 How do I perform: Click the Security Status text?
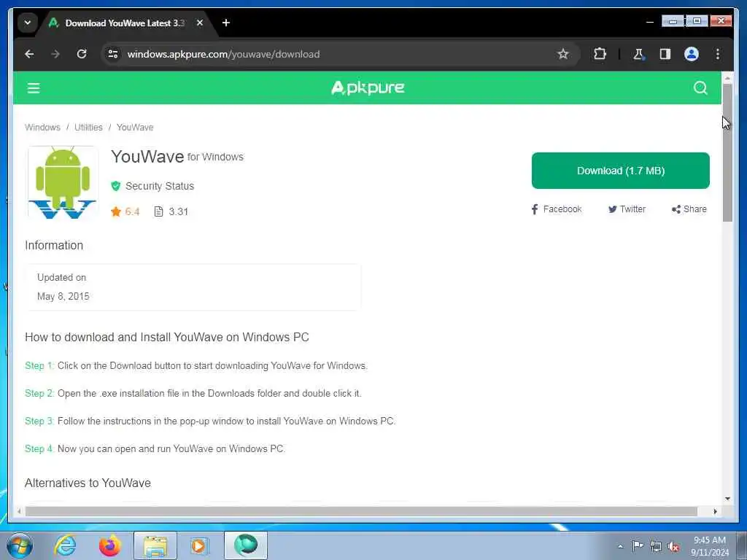coord(160,186)
